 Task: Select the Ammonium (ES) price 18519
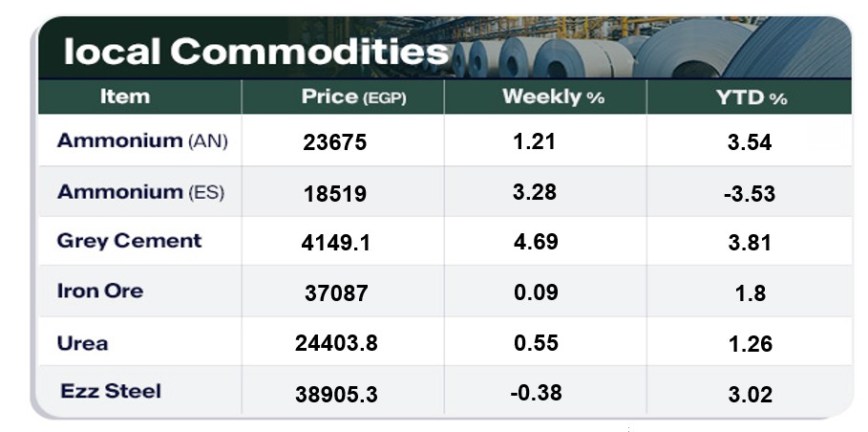coord(334,194)
